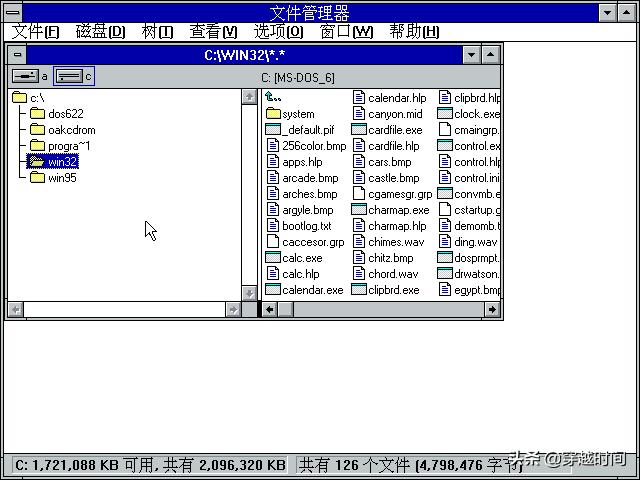This screenshot has height=480, width=640.
Task: Select the bootlog.txt file icon
Action: click(273, 226)
